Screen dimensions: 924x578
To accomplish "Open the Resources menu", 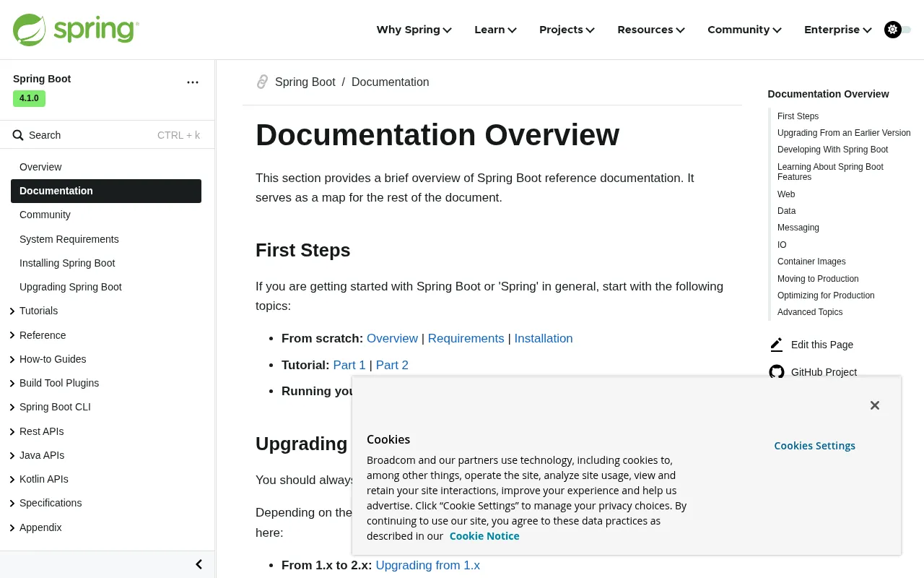I will [651, 30].
